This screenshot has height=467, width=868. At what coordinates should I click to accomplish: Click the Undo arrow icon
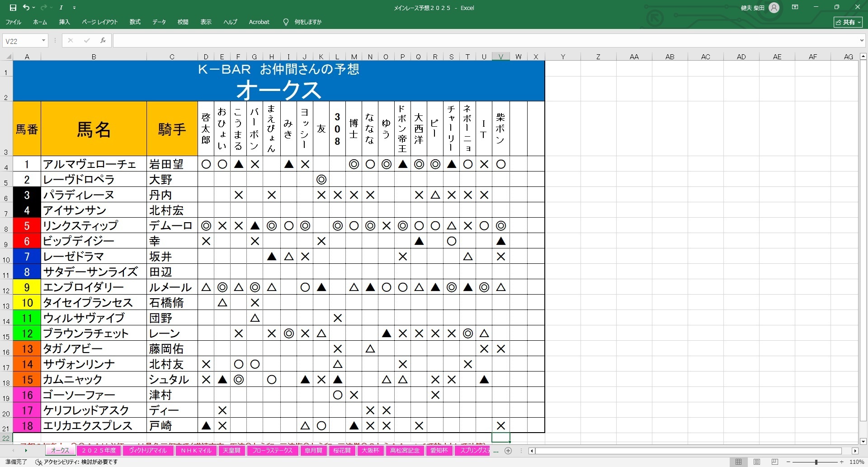click(26, 8)
